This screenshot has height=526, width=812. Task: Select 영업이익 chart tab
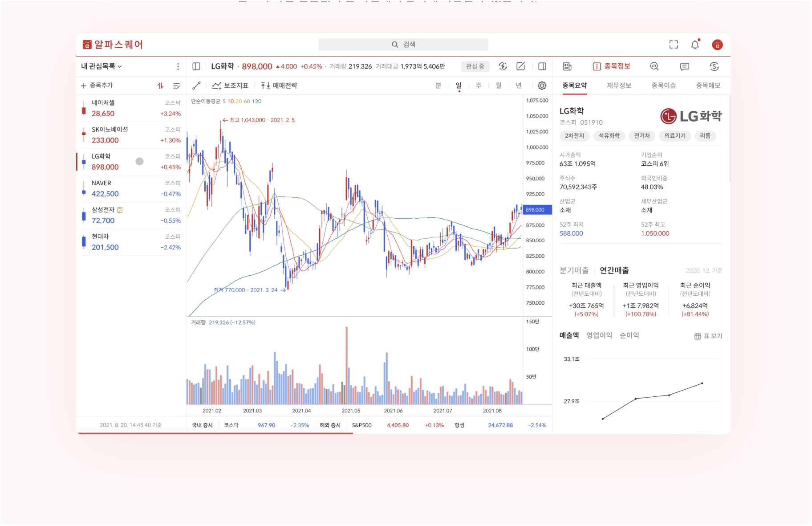click(599, 335)
